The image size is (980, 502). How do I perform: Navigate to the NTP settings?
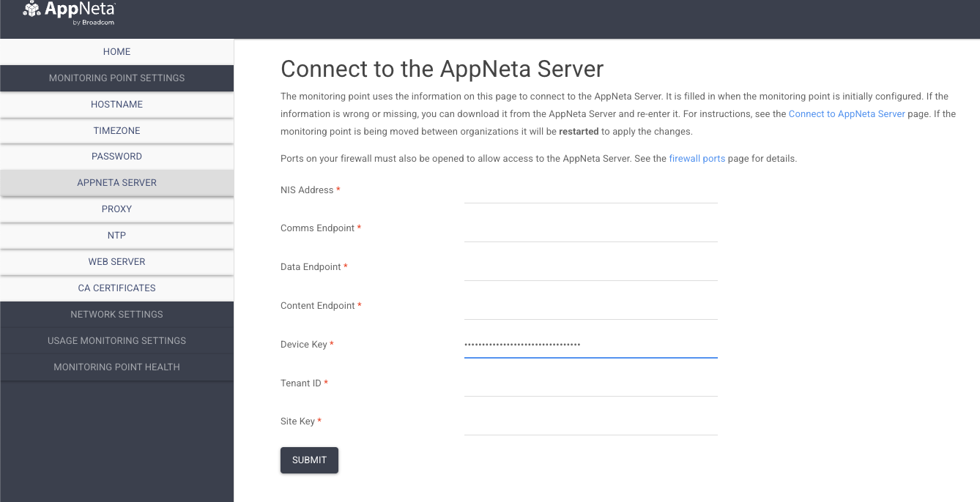[x=116, y=236]
